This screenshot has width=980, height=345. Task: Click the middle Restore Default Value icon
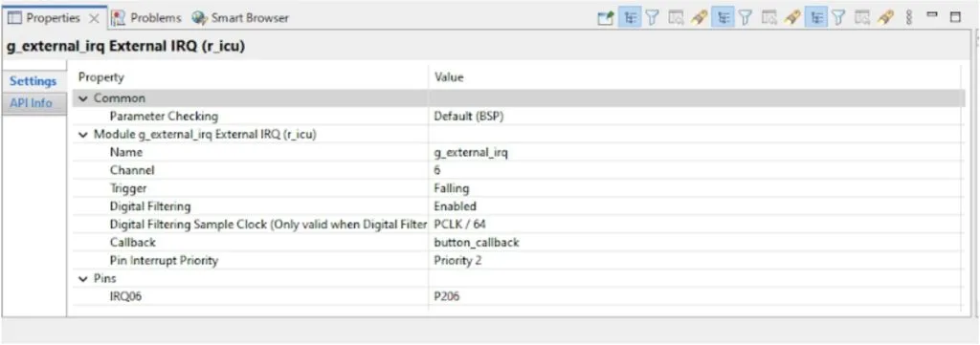tap(791, 18)
